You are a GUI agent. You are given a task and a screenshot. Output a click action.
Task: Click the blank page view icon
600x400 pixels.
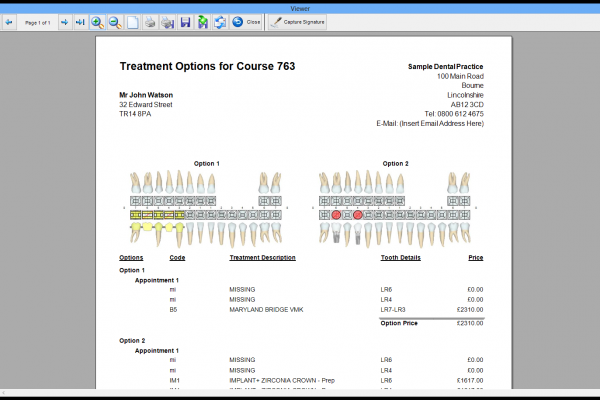132,23
